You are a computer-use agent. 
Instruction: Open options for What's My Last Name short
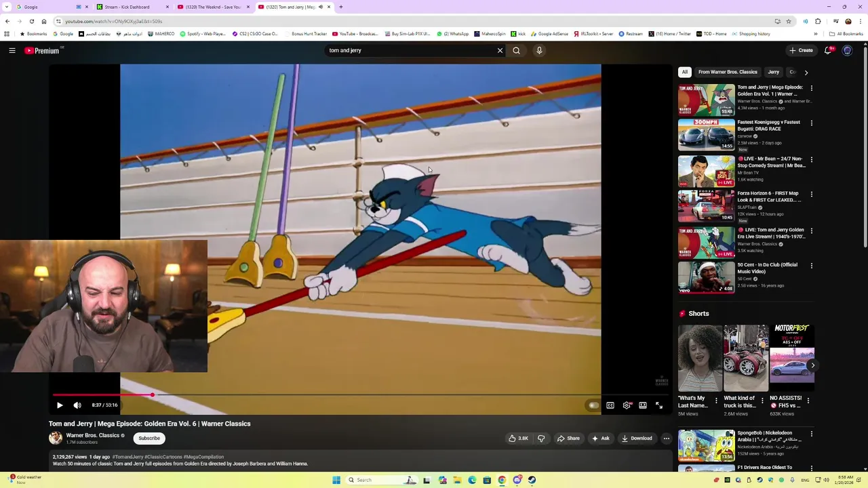tap(716, 401)
